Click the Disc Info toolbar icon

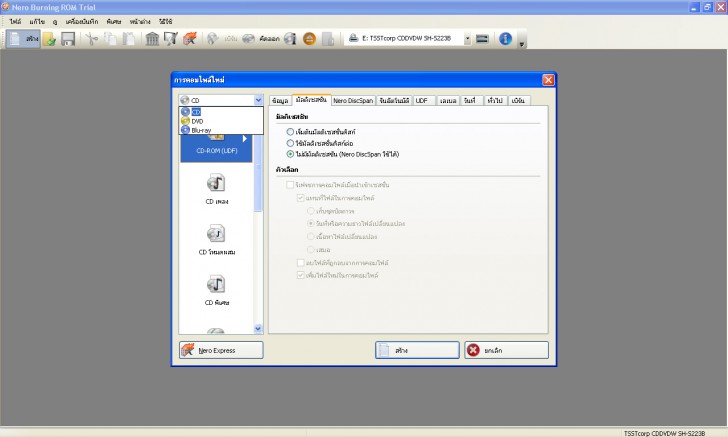(291, 39)
